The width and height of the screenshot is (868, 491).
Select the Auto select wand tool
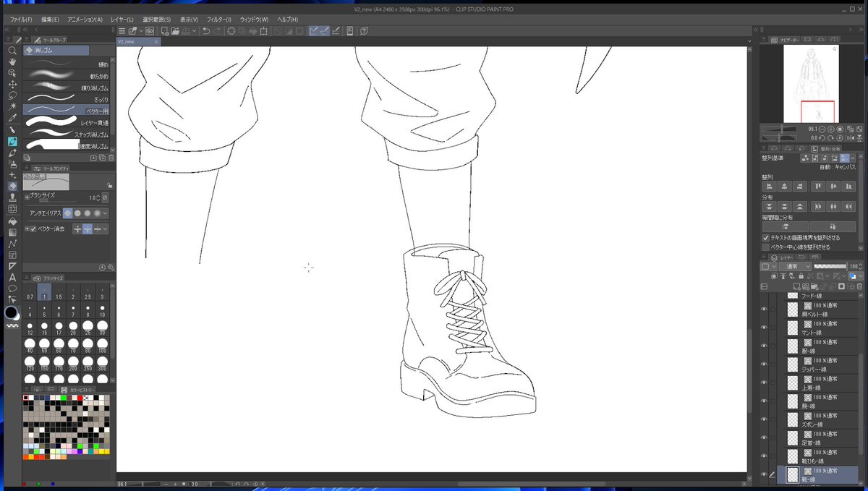tap(12, 106)
